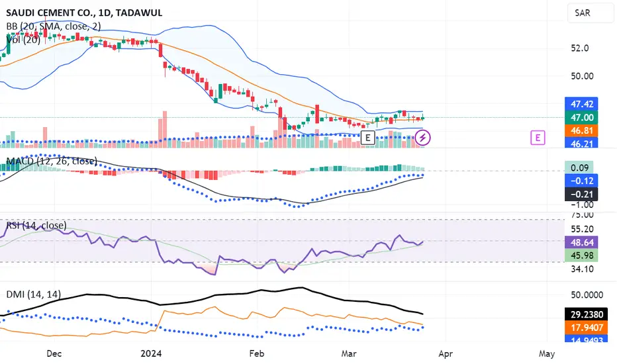Click the Feb label on time axis
The image size is (617, 364).
(x=257, y=353)
